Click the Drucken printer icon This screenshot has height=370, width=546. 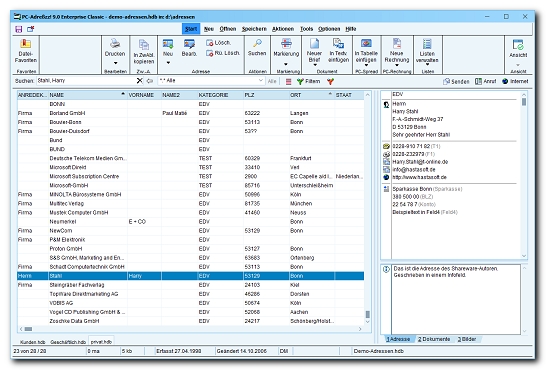[x=115, y=44]
